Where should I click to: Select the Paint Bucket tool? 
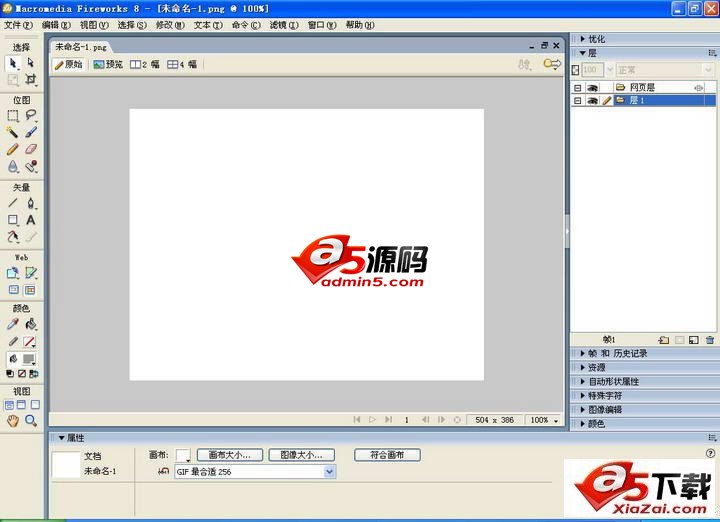coord(31,324)
